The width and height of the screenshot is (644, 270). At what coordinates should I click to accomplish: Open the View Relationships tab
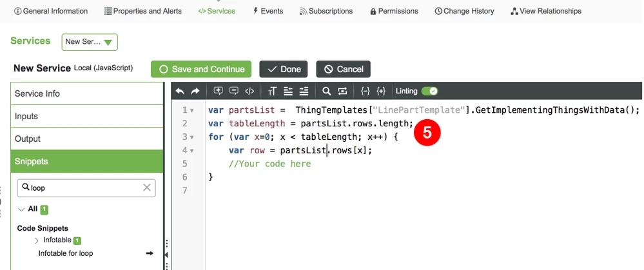pos(546,11)
